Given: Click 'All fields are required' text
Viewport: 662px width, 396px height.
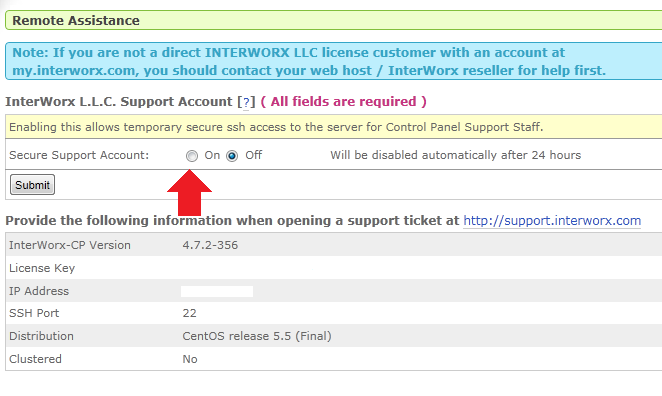Looking at the screenshot, I should click(343, 102).
